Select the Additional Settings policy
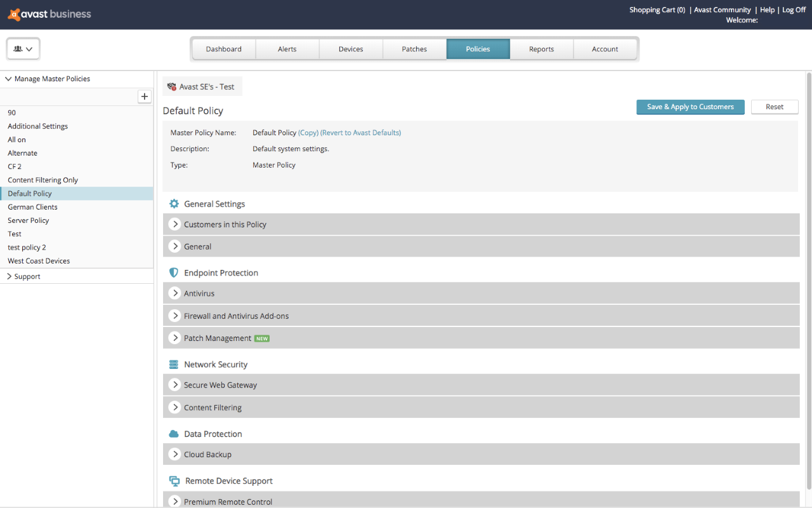The width and height of the screenshot is (812, 508). (x=76, y=126)
